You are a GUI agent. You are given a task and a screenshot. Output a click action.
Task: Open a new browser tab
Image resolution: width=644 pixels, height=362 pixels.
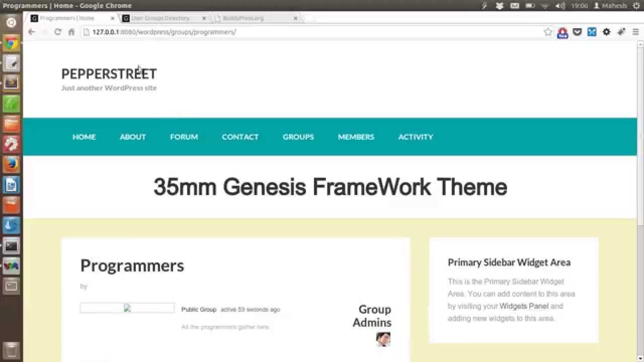309,18
